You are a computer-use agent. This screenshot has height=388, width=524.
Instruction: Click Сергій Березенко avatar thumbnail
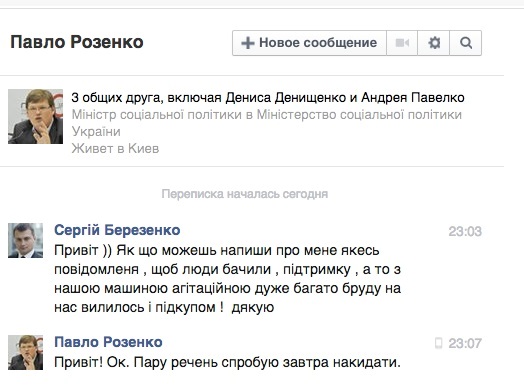(25, 240)
